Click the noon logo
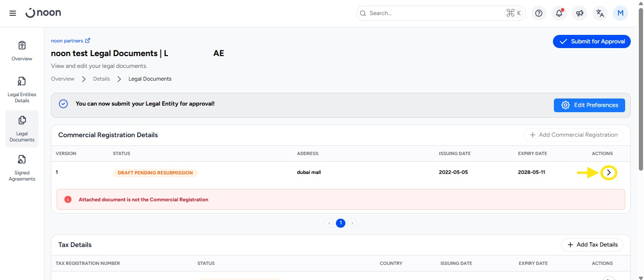 click(x=43, y=13)
